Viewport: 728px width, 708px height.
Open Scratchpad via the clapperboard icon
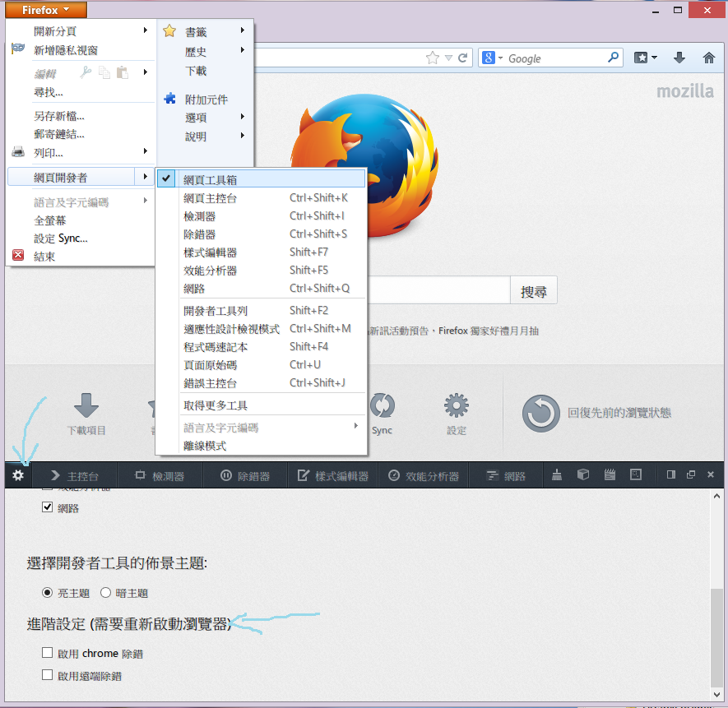click(610, 475)
